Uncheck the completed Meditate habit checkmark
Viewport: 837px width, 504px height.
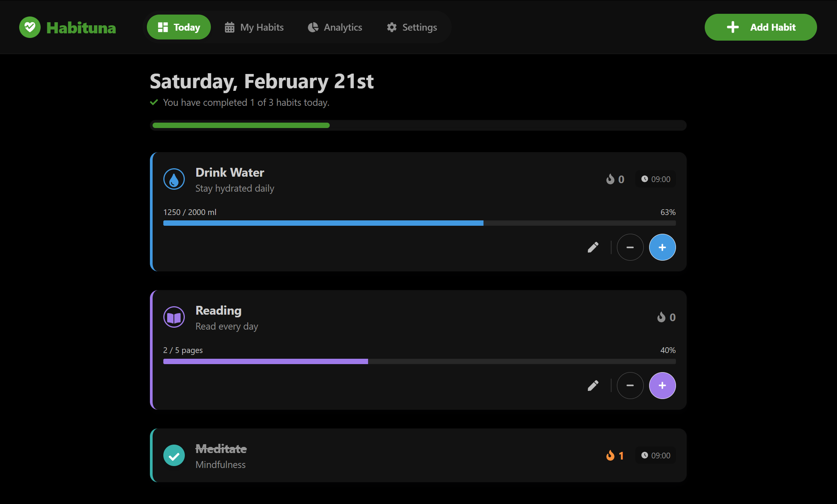point(174,455)
